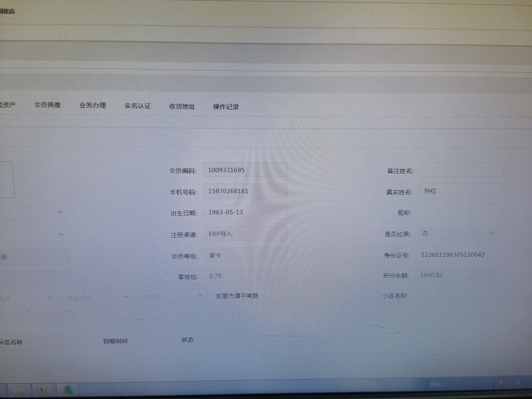The height and width of the screenshot is (399, 532).
Task: Click the 会员编码 field showing 1009331695
Action: point(245,170)
